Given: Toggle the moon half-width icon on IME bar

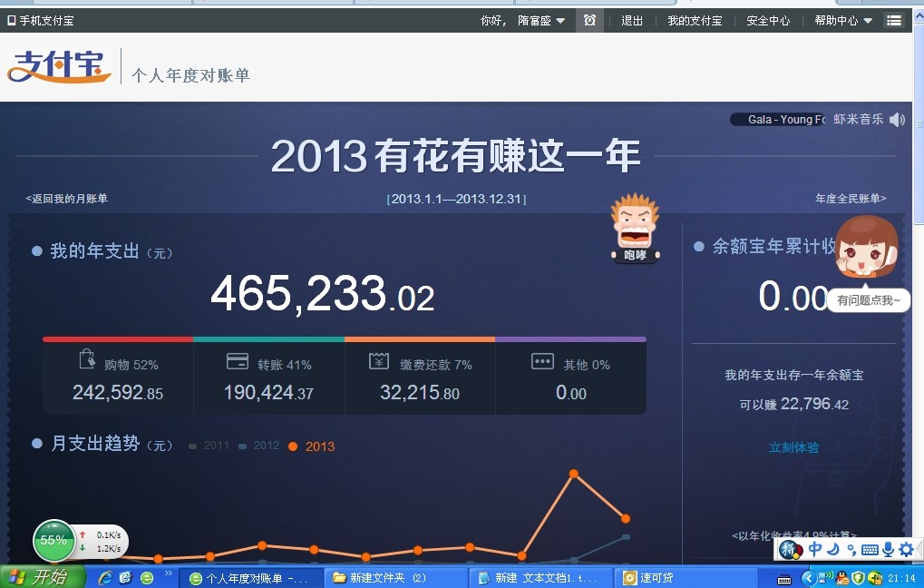Looking at the screenshot, I should (832, 550).
